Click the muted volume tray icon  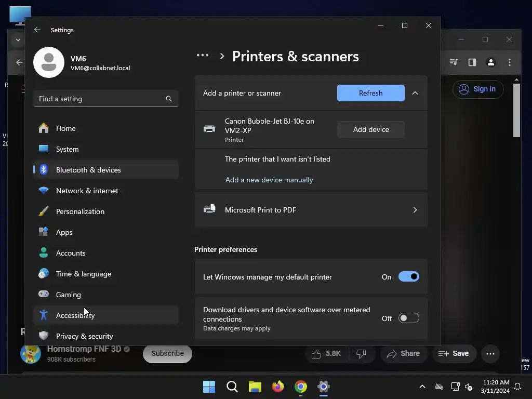(x=469, y=387)
